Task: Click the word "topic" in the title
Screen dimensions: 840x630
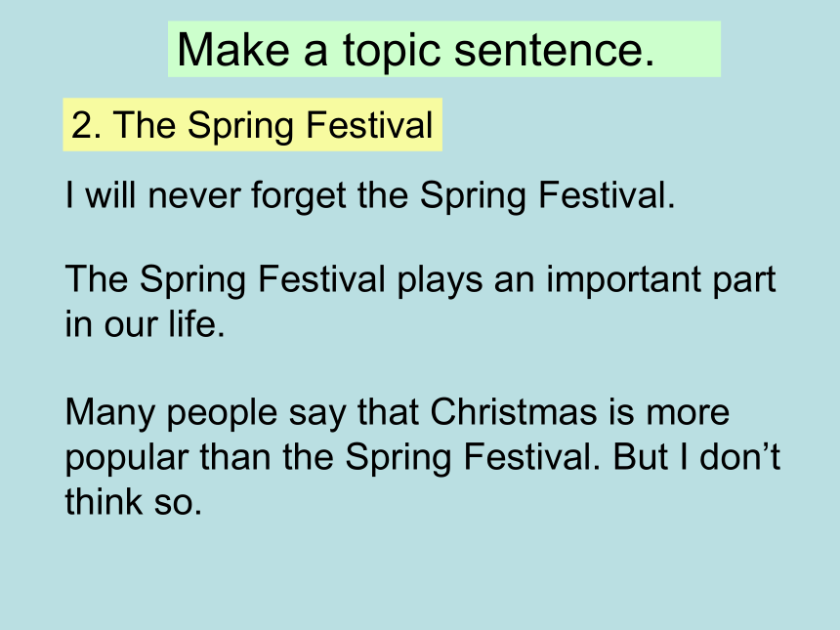Action: [x=392, y=52]
